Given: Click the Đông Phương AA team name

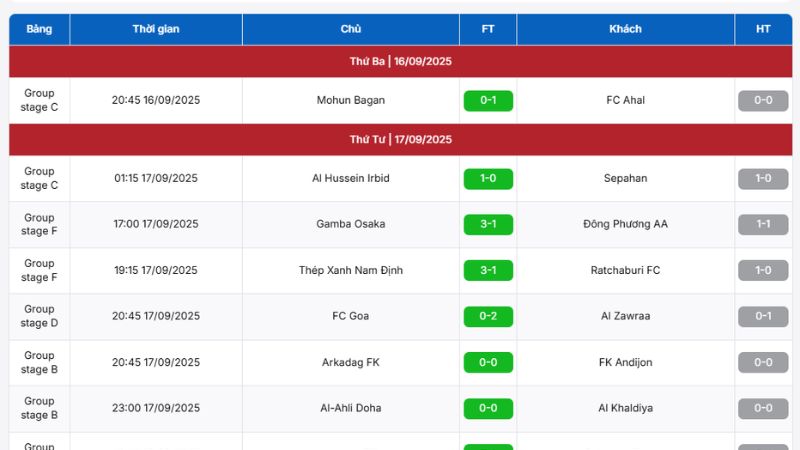Looking at the screenshot, I should tap(626, 224).
